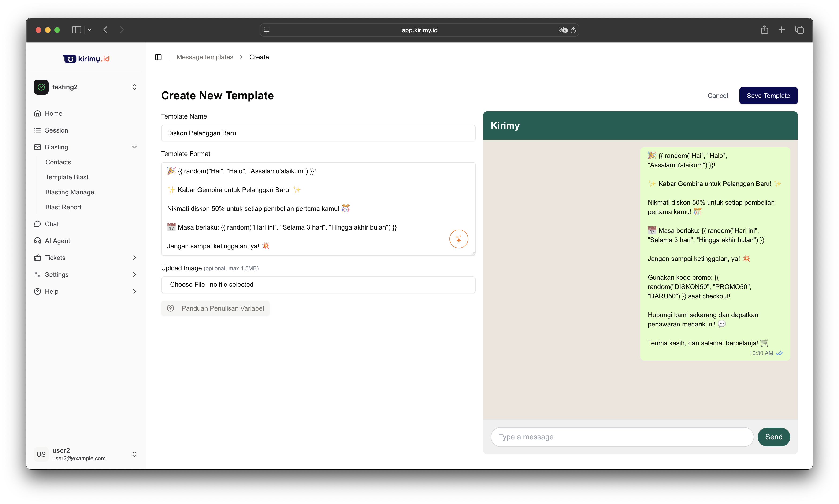The width and height of the screenshot is (839, 504).
Task: Click the Safari sidebar toggle icon
Action: tap(76, 30)
